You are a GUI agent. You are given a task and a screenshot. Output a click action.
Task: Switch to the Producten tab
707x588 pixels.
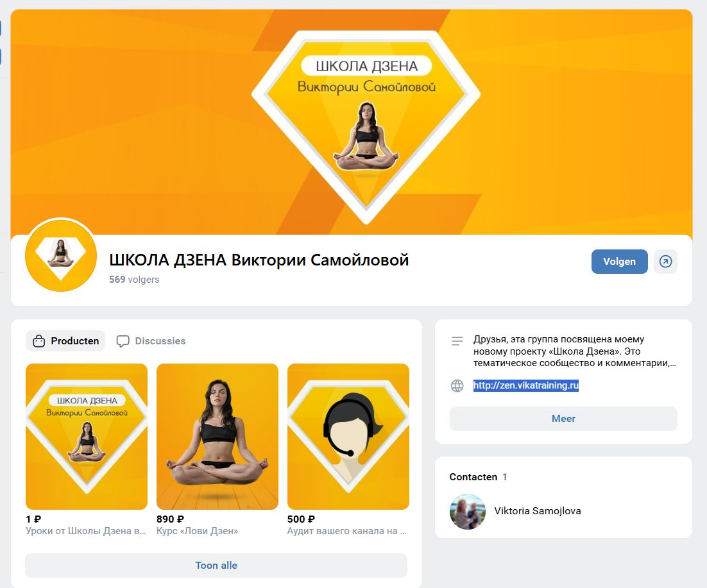point(65,341)
